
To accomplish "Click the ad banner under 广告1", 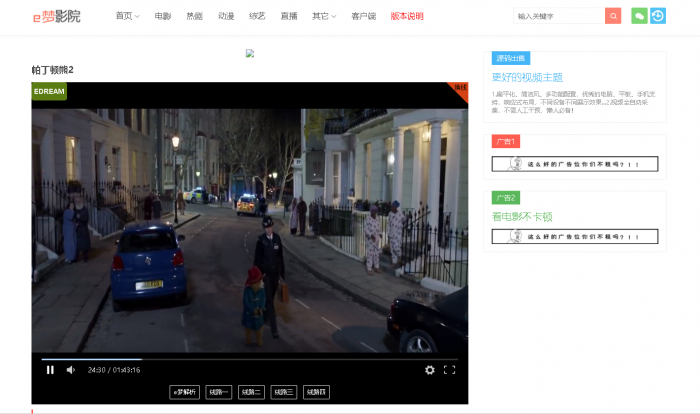I will (x=575, y=164).
